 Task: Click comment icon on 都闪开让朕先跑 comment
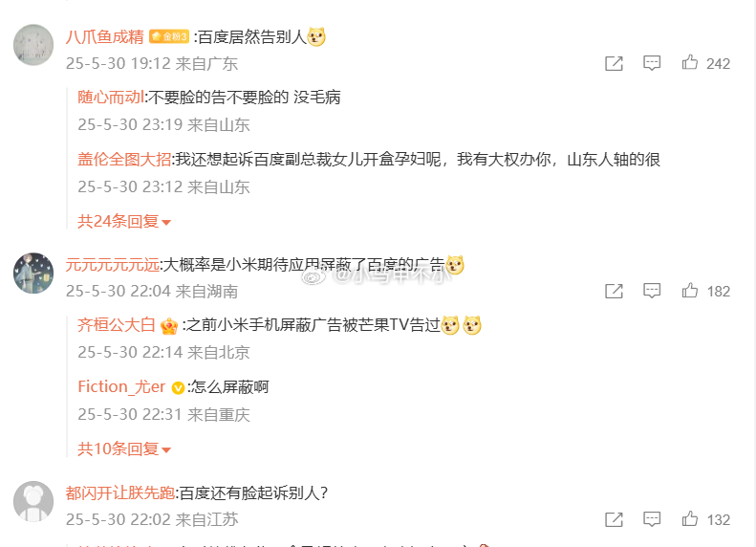(652, 519)
